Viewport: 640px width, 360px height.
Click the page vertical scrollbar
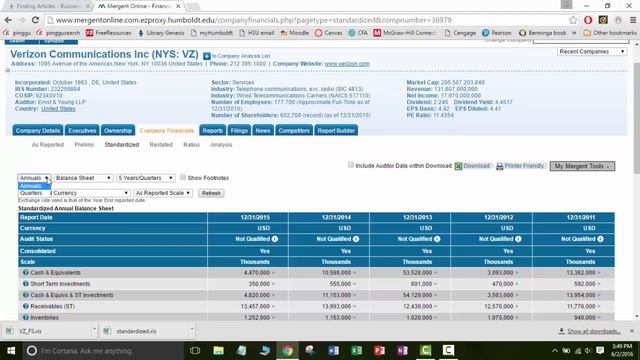(x=636, y=118)
